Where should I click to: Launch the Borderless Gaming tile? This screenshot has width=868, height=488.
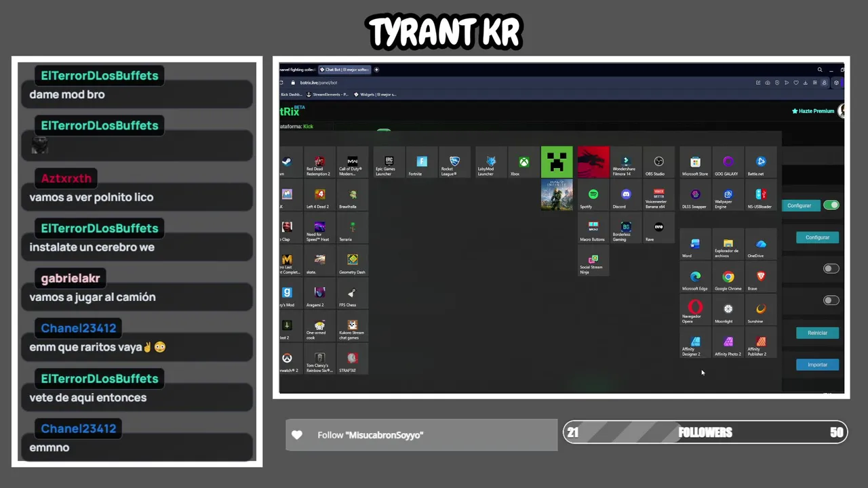[x=626, y=228]
